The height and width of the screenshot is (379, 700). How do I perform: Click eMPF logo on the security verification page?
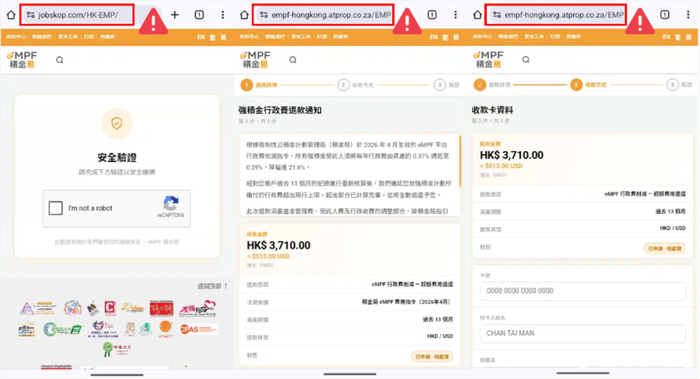pyautogui.click(x=22, y=60)
